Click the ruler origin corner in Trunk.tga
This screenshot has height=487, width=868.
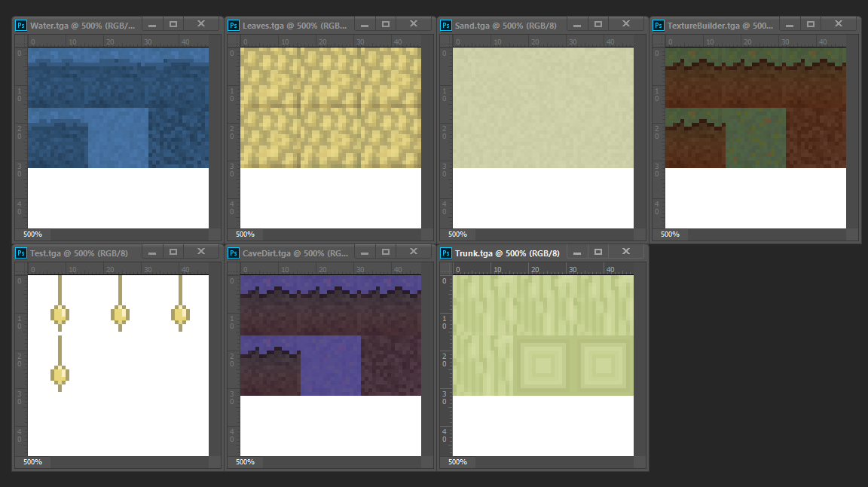click(x=446, y=268)
